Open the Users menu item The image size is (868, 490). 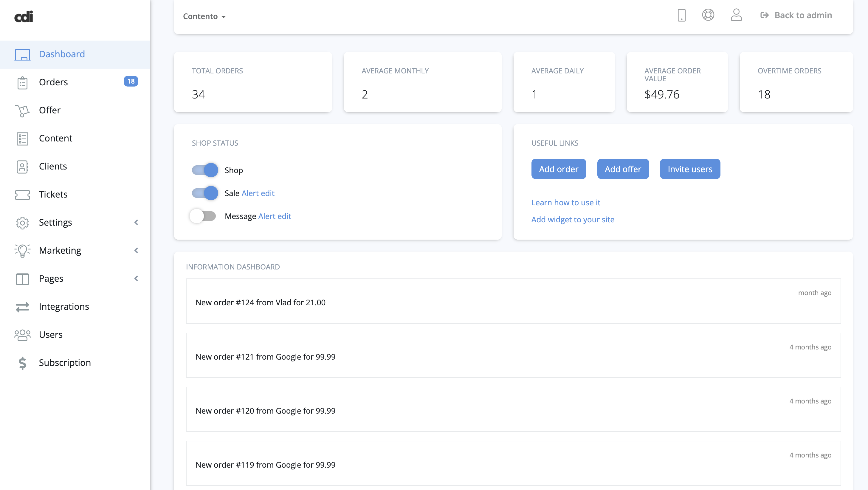click(x=51, y=335)
